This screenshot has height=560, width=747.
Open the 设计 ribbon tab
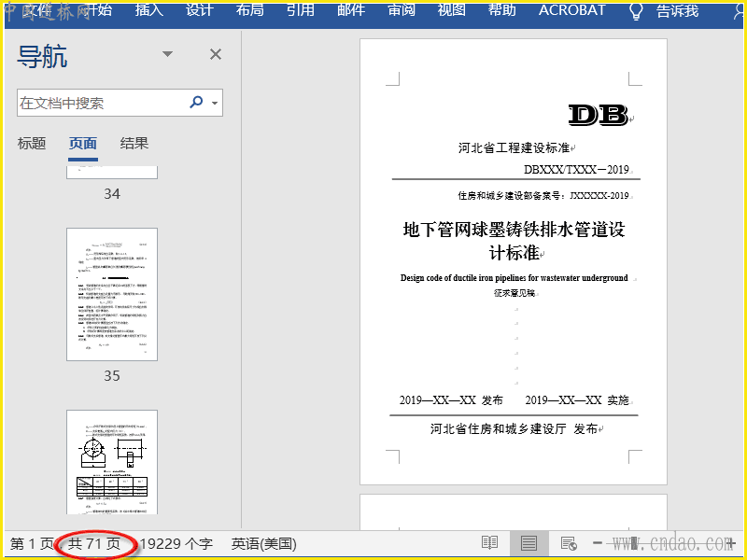[200, 10]
